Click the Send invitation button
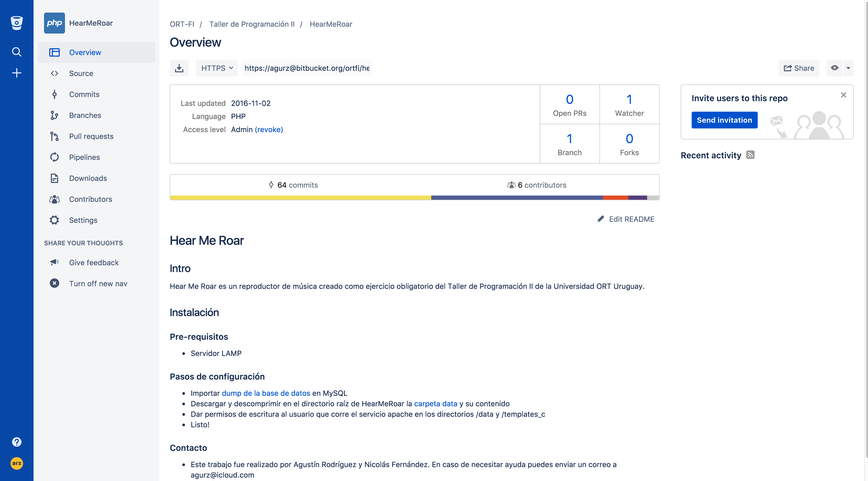This screenshot has height=481, width=868. tap(724, 120)
